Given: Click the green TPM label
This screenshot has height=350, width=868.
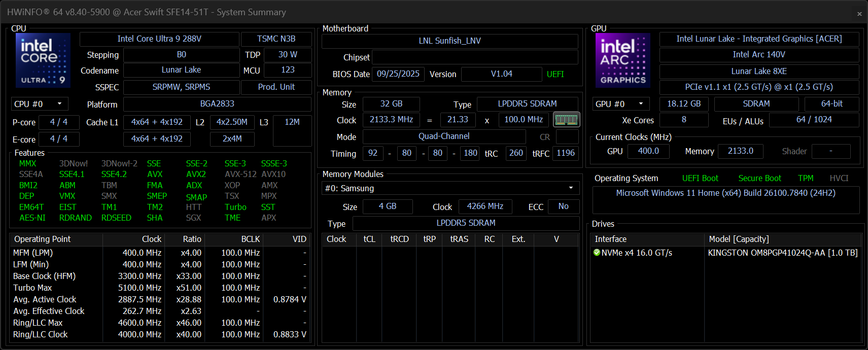Looking at the screenshot, I should (x=806, y=179).
